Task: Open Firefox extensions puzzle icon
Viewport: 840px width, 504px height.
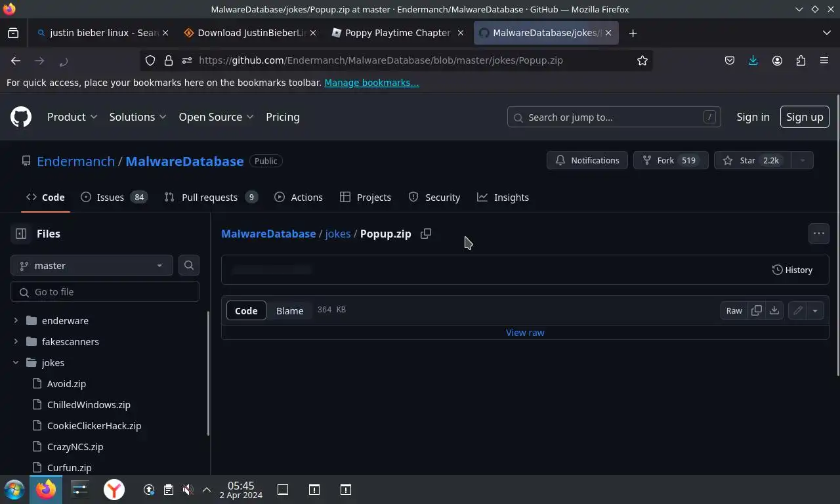Action: tap(801, 60)
